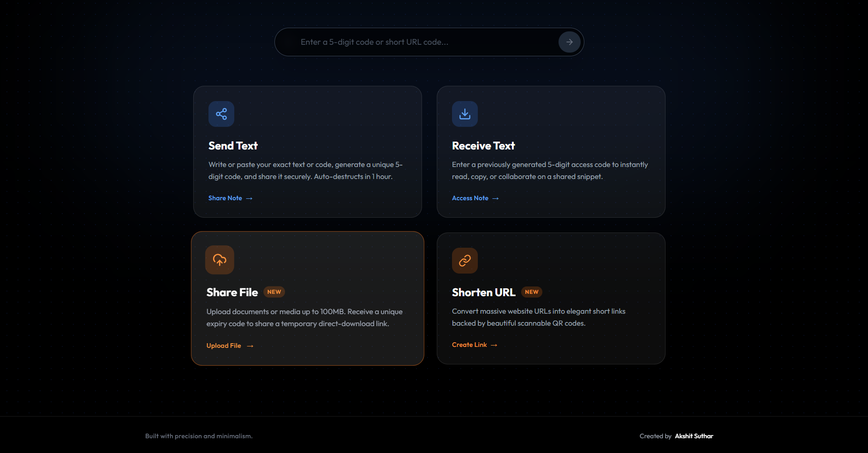Click the download icon on Receive Text card
The height and width of the screenshot is (453, 868).
click(465, 114)
